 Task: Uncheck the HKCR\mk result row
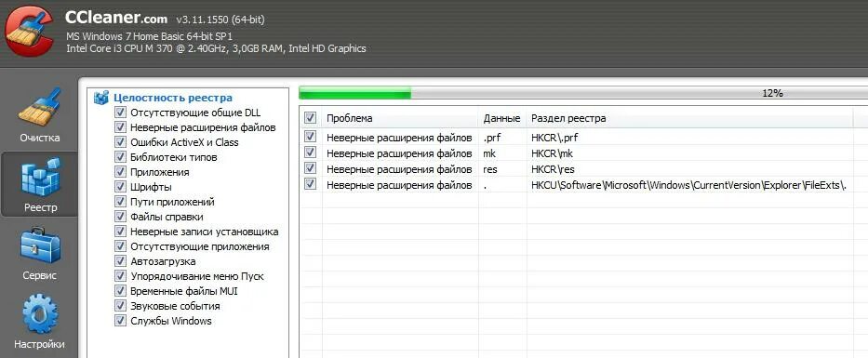coord(311,152)
